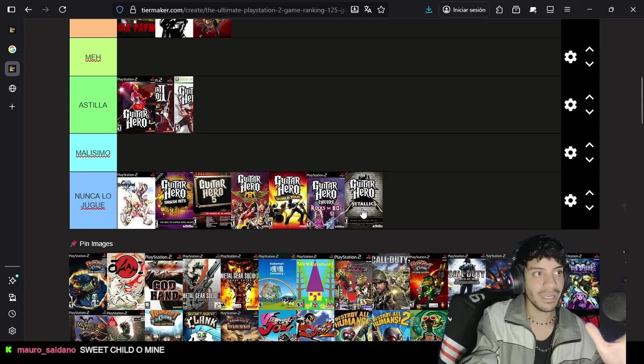The height and width of the screenshot is (364, 644).
Task: Click the NUNCA LO JUGUE tier label
Action: tap(93, 201)
